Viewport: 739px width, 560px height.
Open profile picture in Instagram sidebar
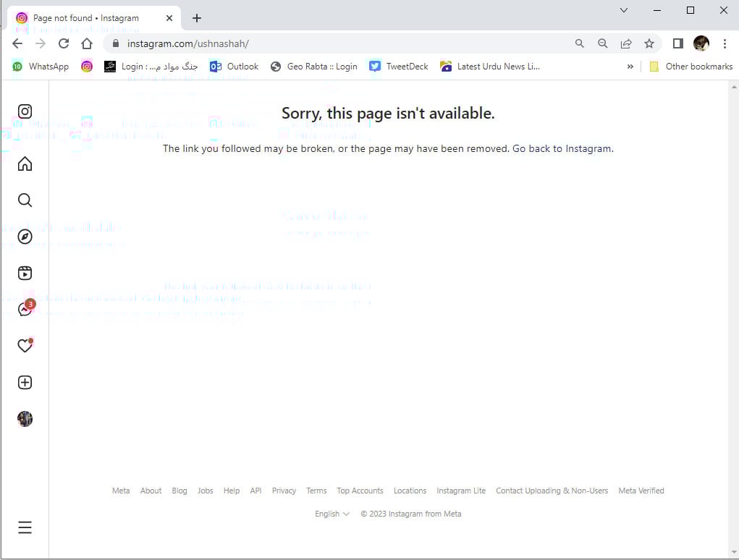click(25, 419)
